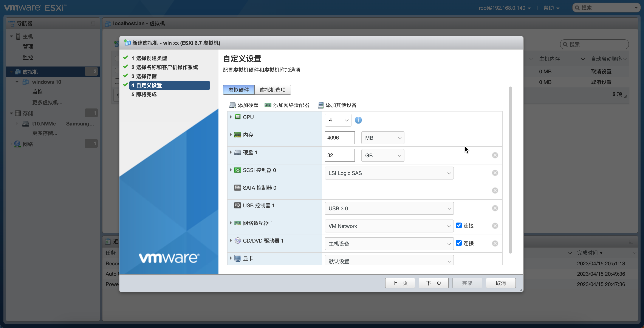Click the 下一页 button
The image size is (644, 328).
433,283
